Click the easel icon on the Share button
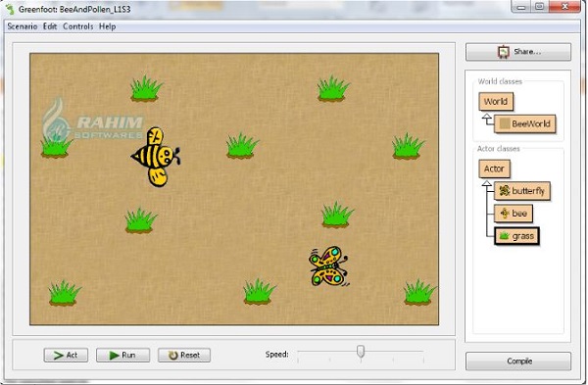Viewport: 588px width, 385px height. [504, 52]
